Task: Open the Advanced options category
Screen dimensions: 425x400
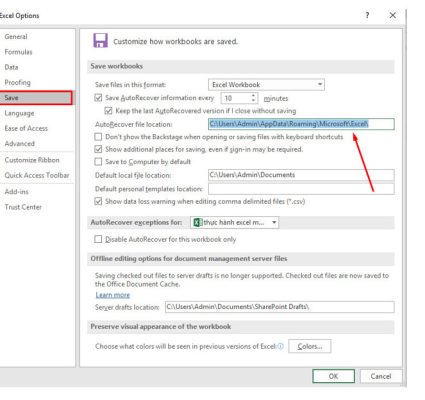Action: pos(19,144)
